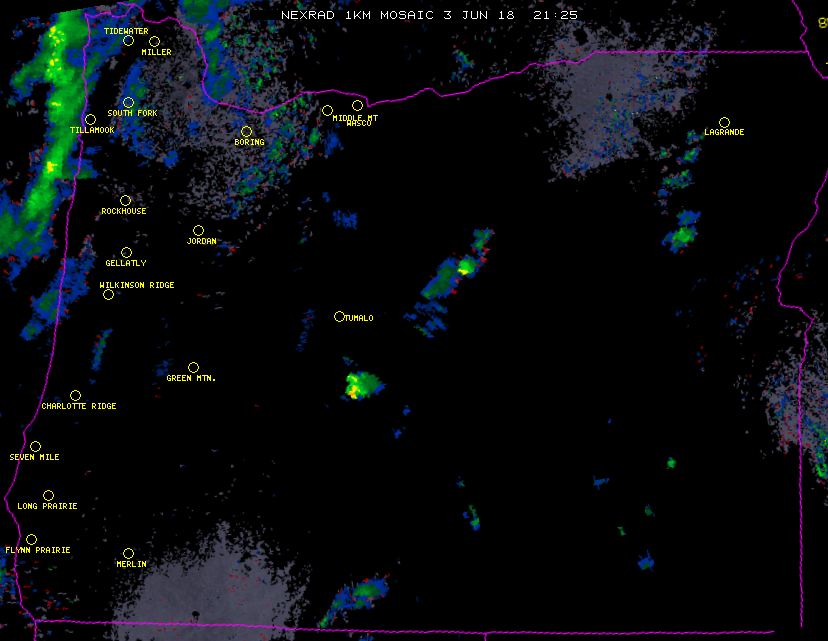Click the Boring station circle marker
828x641 pixels.
point(246,131)
